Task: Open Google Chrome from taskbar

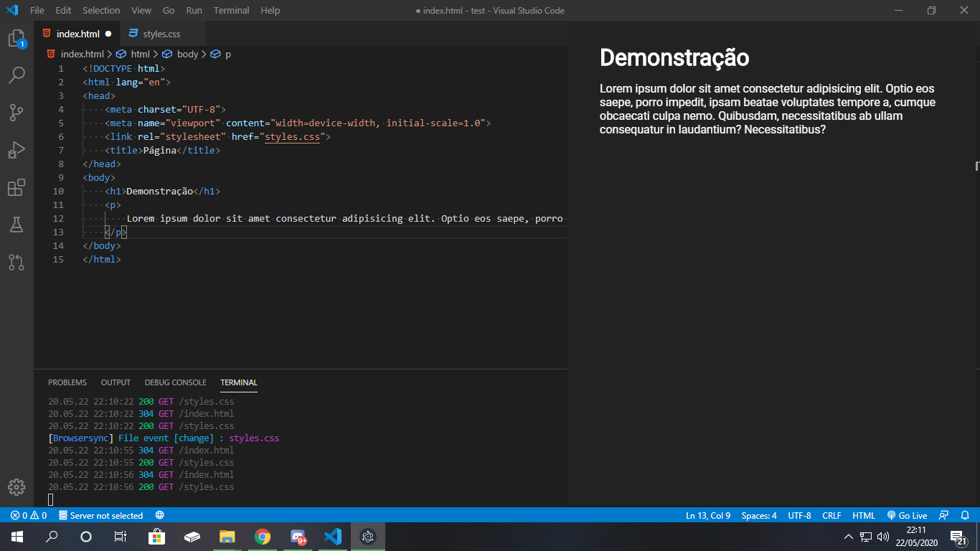Action: (x=263, y=536)
